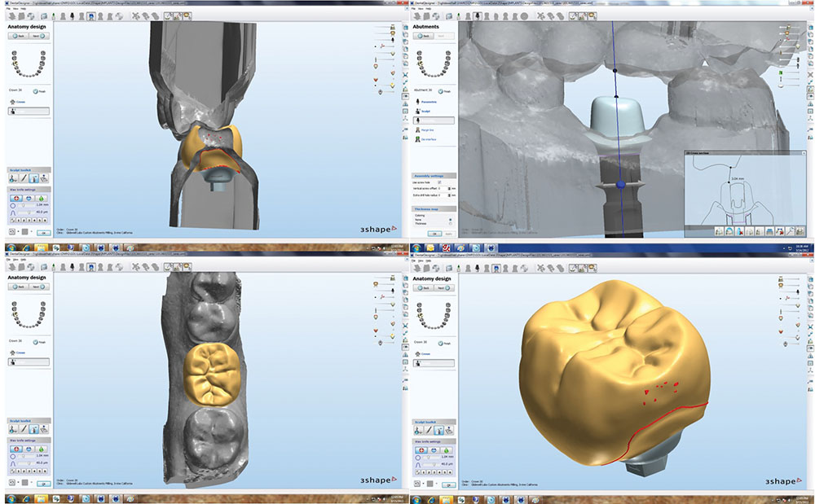Viewport: 815px width, 504px height.
Task: Open Parameters in the Abutments panel
Action: [x=430, y=100]
